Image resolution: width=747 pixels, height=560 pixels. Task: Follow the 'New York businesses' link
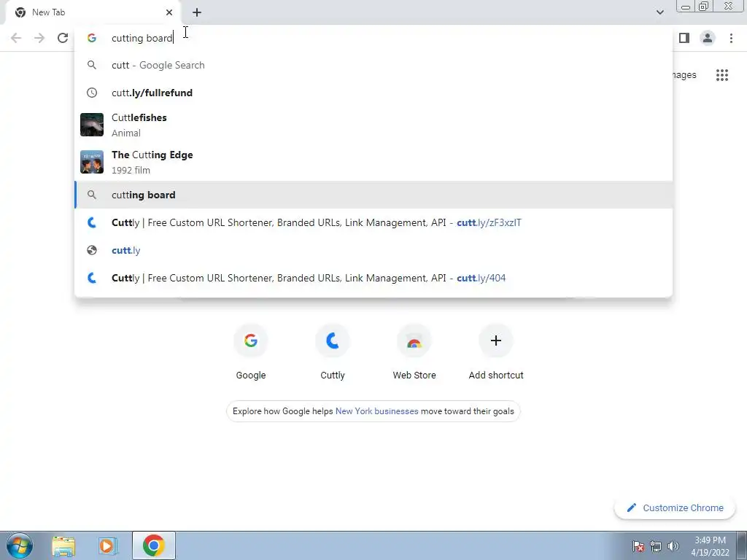(377, 411)
